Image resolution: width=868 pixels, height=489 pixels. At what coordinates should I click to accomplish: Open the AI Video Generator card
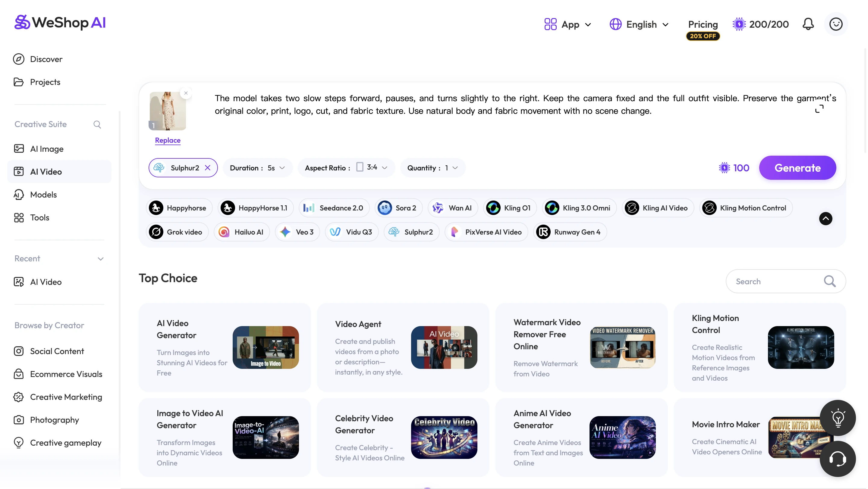coord(225,347)
